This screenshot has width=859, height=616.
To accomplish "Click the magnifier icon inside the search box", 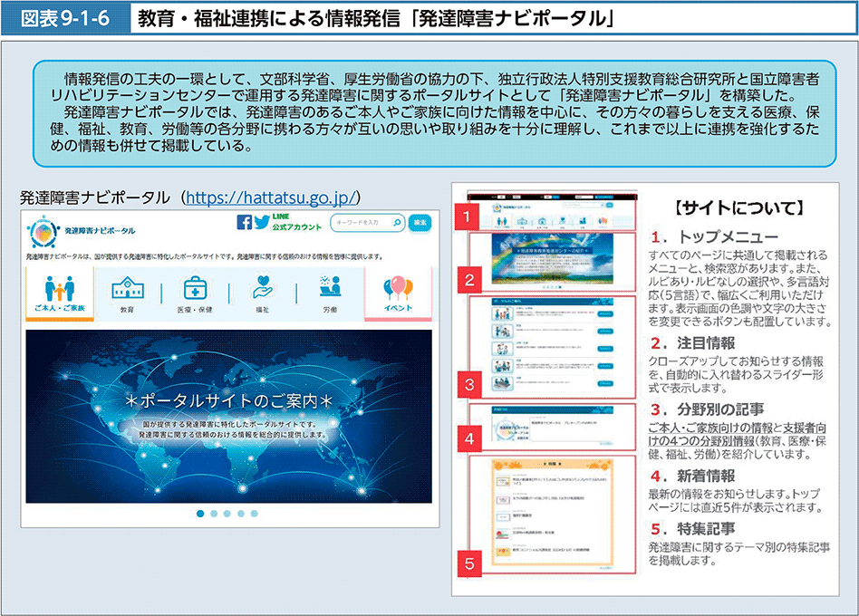I will point(398,223).
